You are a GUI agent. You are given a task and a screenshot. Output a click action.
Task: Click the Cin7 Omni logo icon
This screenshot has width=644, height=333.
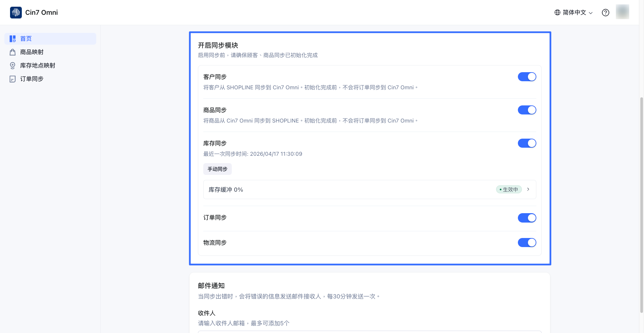point(16,12)
